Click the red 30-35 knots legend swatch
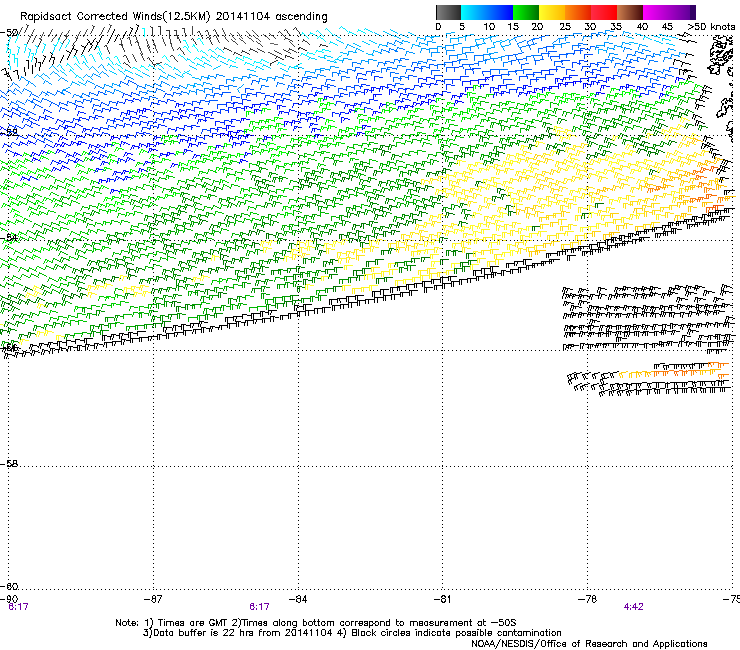This screenshot has height=650, width=740. pyautogui.click(x=604, y=12)
